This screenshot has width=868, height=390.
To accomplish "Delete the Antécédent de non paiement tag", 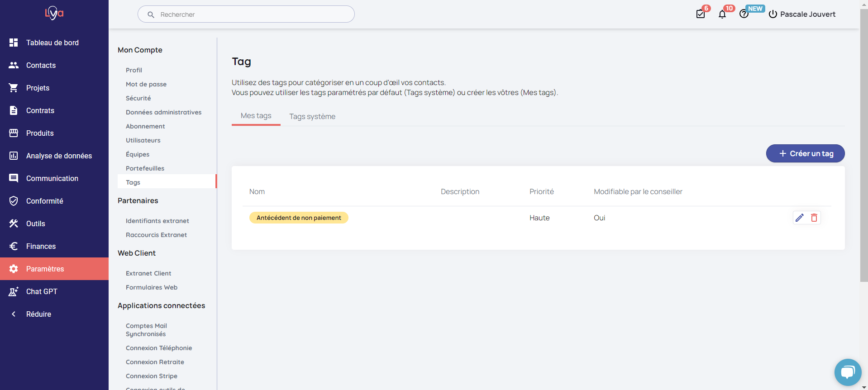I will (x=814, y=218).
